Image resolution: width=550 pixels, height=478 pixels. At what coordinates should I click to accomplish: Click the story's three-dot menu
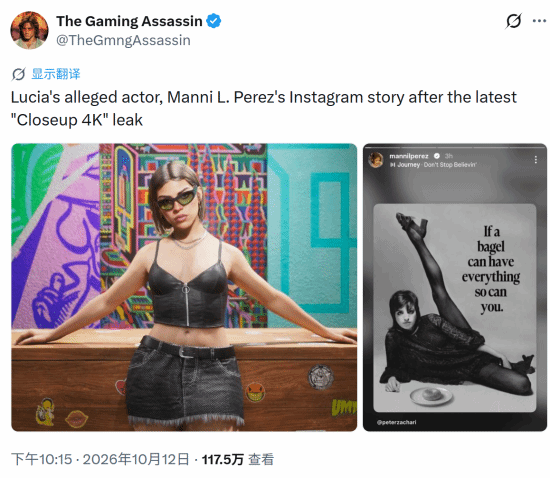coord(536,160)
